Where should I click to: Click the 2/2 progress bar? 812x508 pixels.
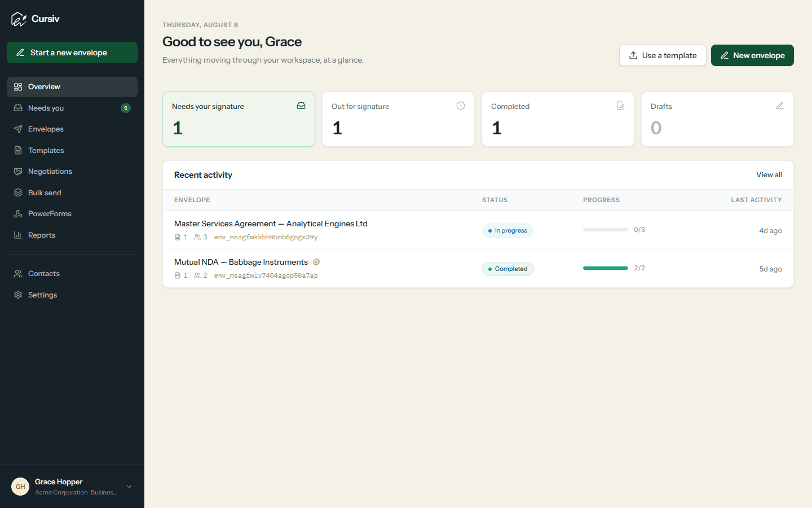click(606, 268)
